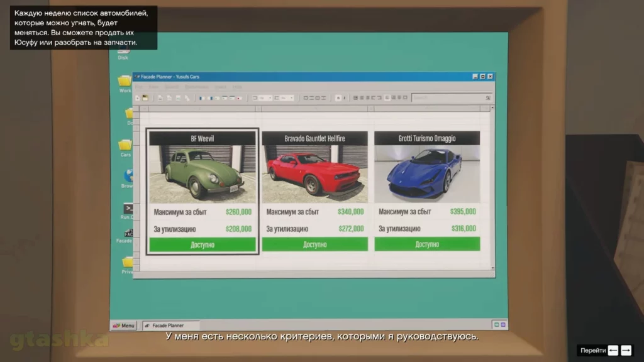Click the green button under BF Weevil
The height and width of the screenshot is (362, 644).
click(x=203, y=244)
